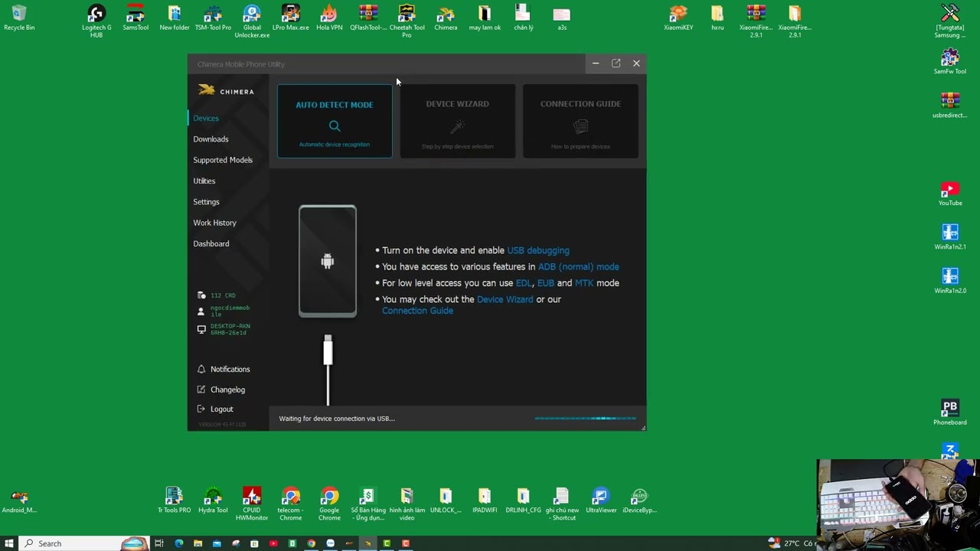Viewport: 980px width, 551px height.
Task: Click the Global Unlocker.exe desktop icon
Action: click(252, 21)
